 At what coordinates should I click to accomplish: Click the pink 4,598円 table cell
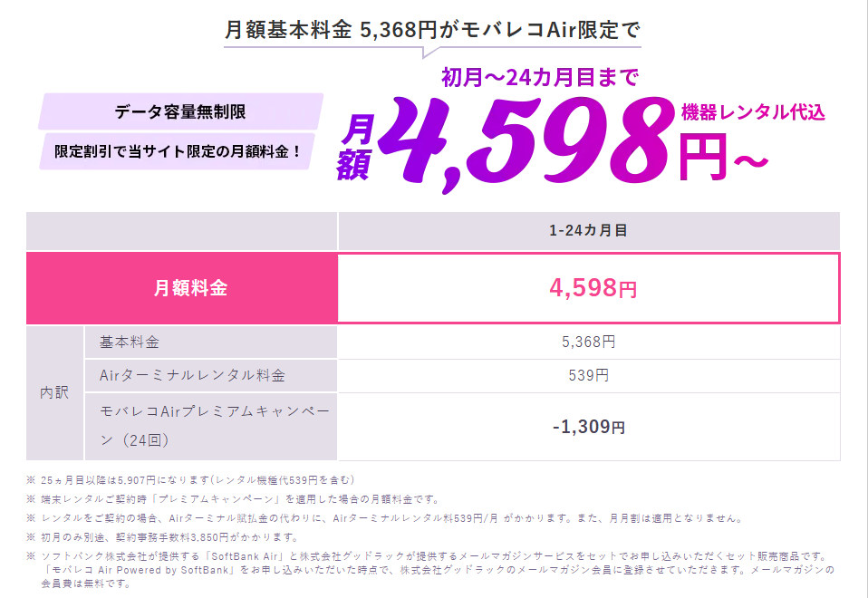click(593, 288)
